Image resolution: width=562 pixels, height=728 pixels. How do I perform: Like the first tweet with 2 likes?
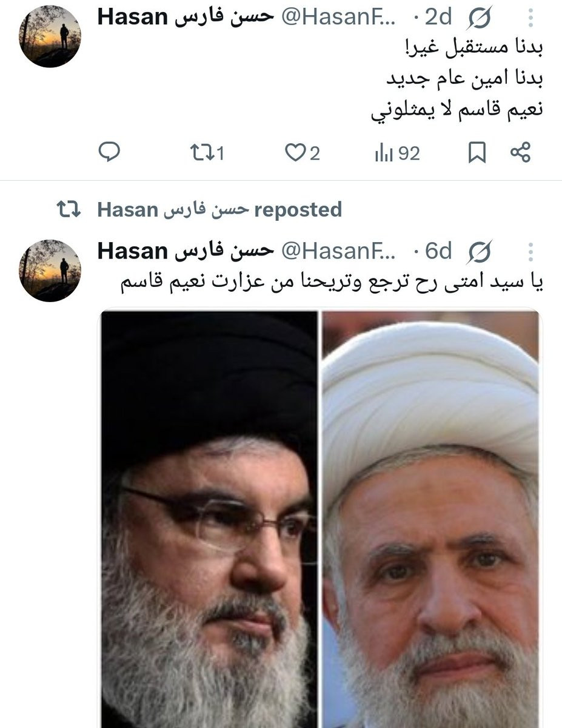(302, 153)
